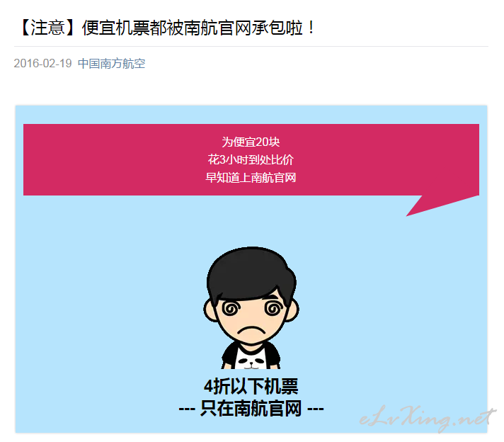Screen dimensions: 504x442
Task: Click the boy's right spiral eye
Action: tap(273, 309)
